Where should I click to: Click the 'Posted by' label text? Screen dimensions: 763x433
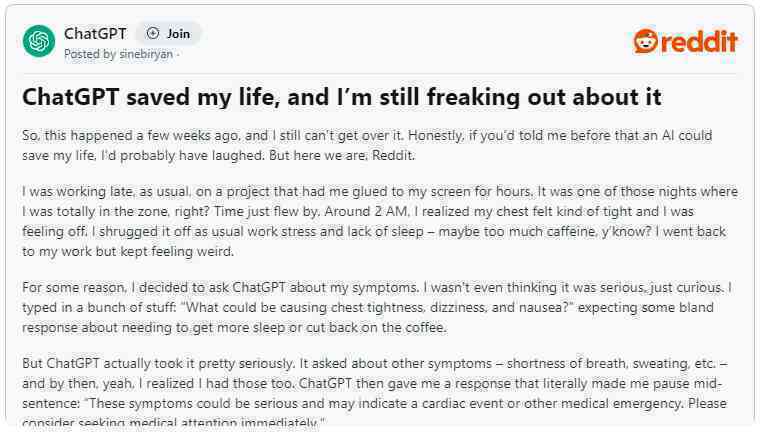[x=90, y=54]
